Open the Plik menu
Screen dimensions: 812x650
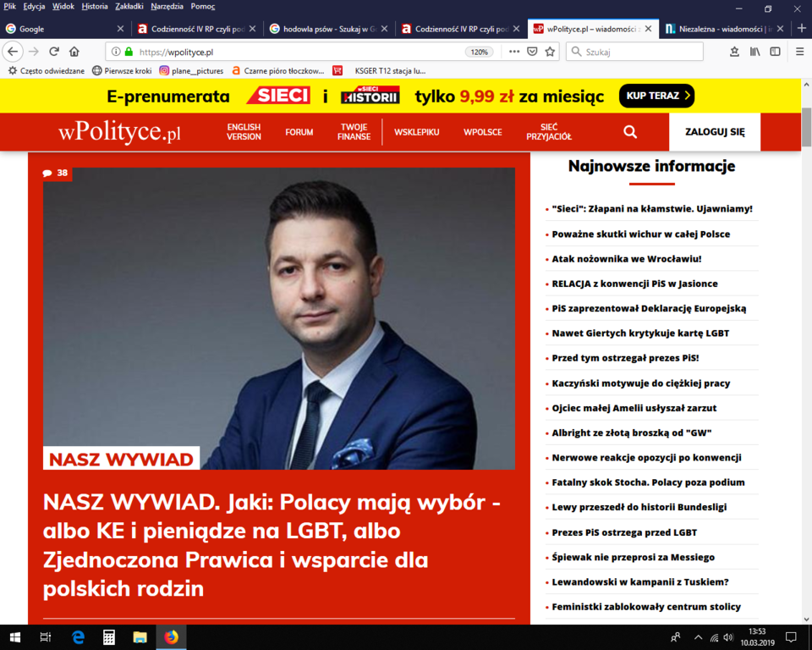tap(9, 7)
